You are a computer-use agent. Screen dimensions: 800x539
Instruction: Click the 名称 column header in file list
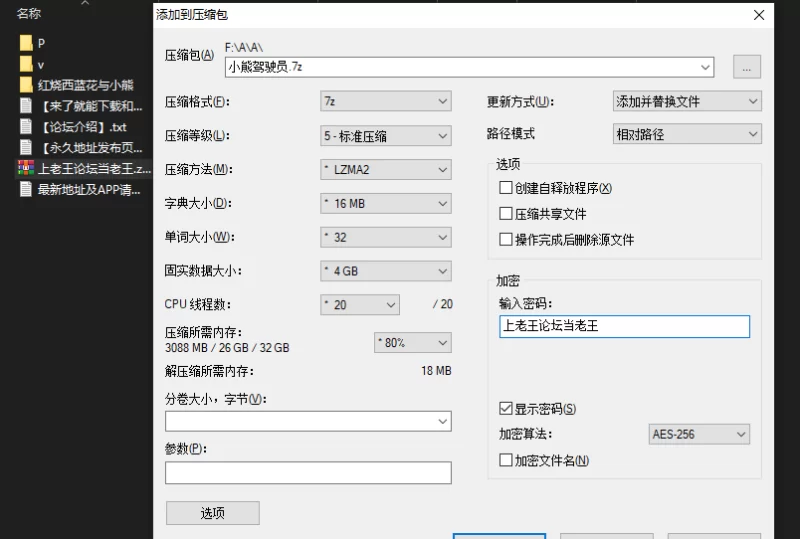click(29, 14)
